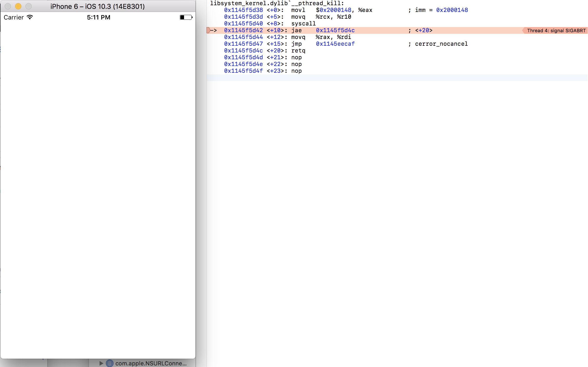Image resolution: width=588 pixels, height=367 pixels.
Task: Click the cerror_nocancel comment text
Action: click(441, 44)
